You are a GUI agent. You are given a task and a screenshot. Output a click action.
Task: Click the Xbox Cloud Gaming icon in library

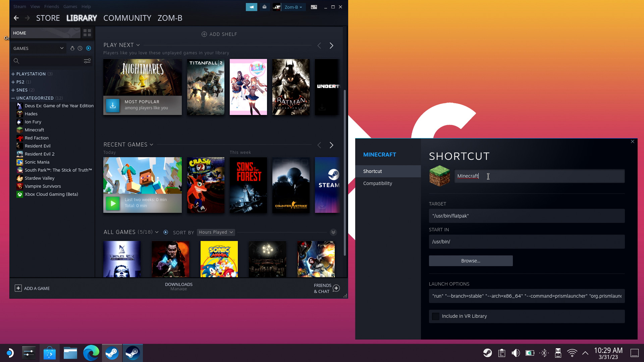point(19,194)
